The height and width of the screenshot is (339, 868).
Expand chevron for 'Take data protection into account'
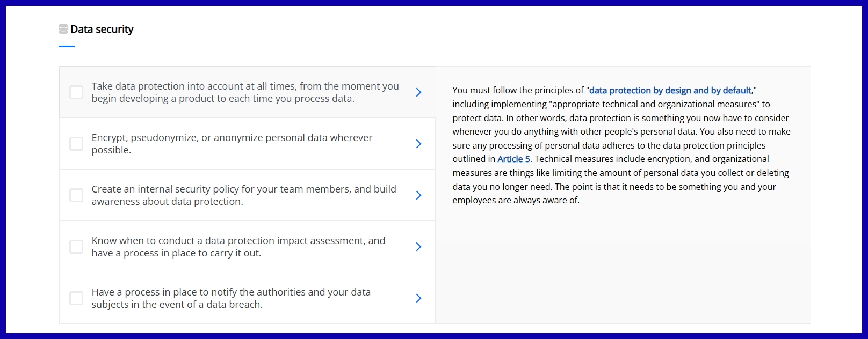click(418, 92)
